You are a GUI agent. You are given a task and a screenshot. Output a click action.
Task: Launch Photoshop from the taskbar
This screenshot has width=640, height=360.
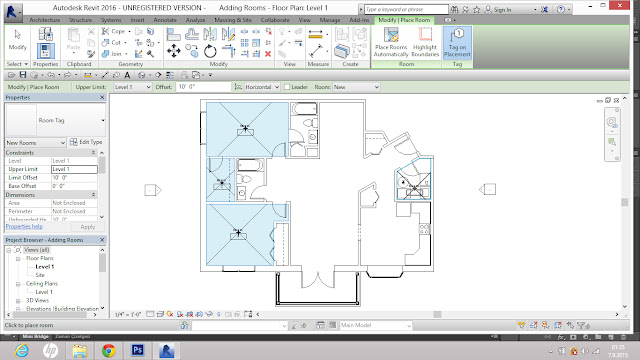click(137, 350)
